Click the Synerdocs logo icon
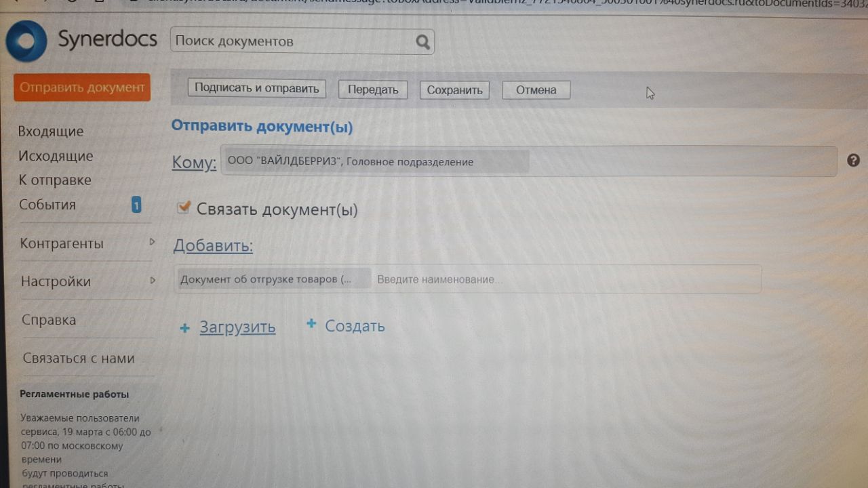Screen dimensions: 868x488 pos(26,41)
